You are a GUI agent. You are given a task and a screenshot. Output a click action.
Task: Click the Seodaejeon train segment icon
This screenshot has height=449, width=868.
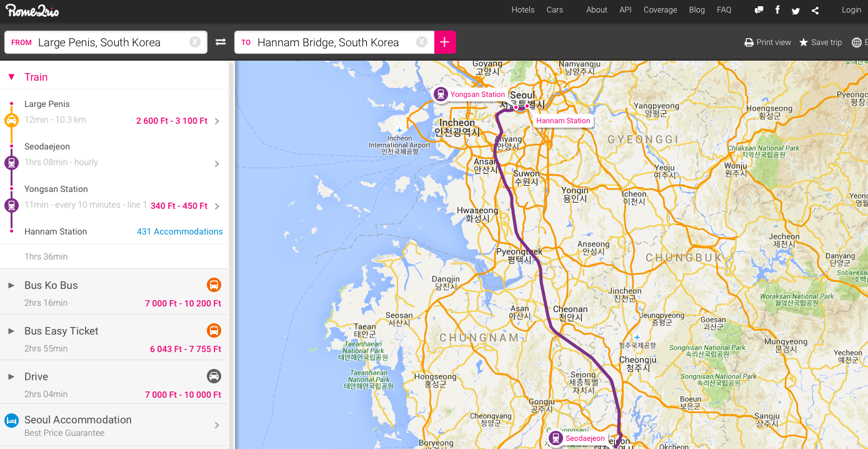point(11,163)
